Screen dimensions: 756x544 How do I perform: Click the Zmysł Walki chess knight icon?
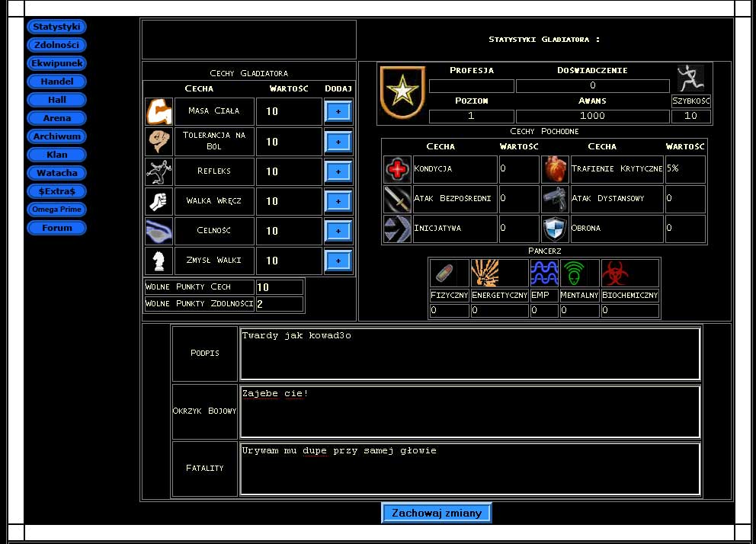(159, 261)
